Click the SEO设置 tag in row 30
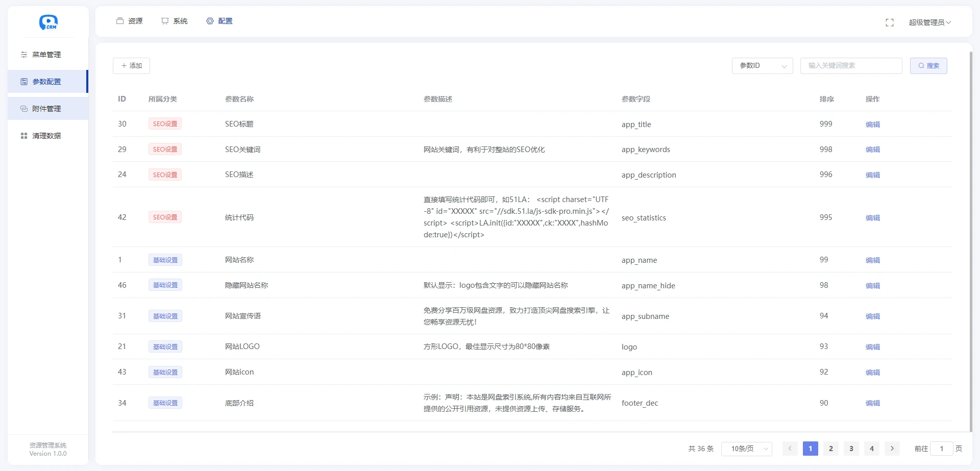980x471 pixels. click(x=165, y=123)
